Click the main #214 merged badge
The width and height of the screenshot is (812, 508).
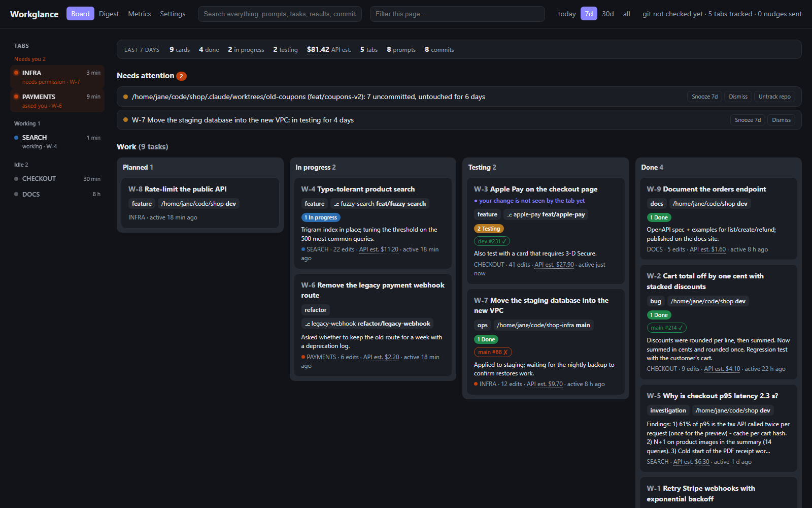tap(666, 328)
